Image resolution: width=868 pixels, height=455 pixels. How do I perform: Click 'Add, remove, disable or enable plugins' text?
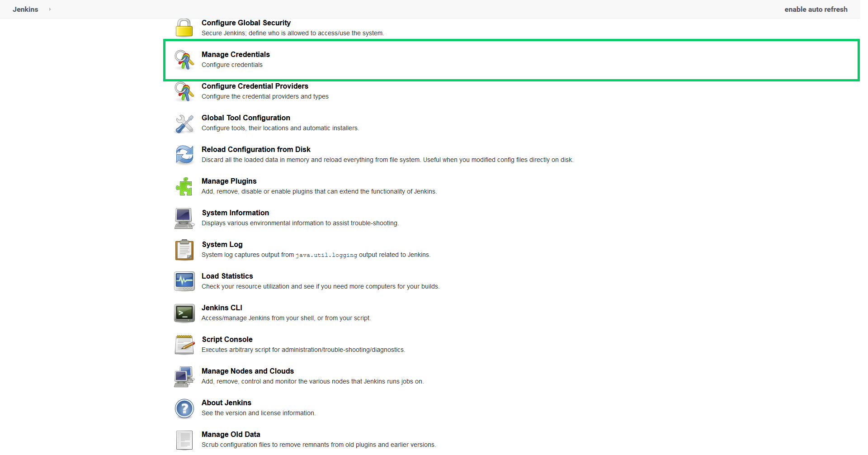319,191
